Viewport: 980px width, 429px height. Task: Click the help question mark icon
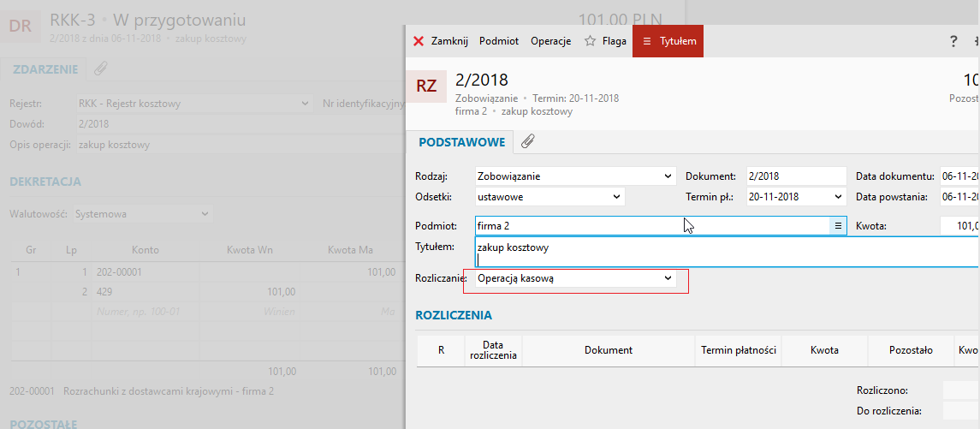pos(953,41)
